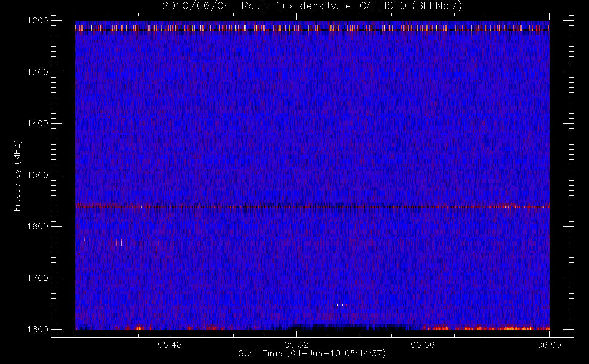
Task: Select the 1300 frequency tick label
Action: click(38, 72)
